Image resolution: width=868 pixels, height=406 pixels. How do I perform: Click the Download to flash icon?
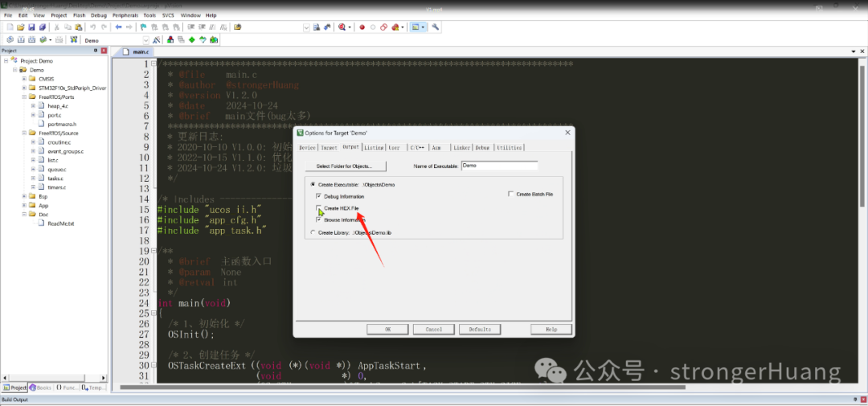point(74,40)
